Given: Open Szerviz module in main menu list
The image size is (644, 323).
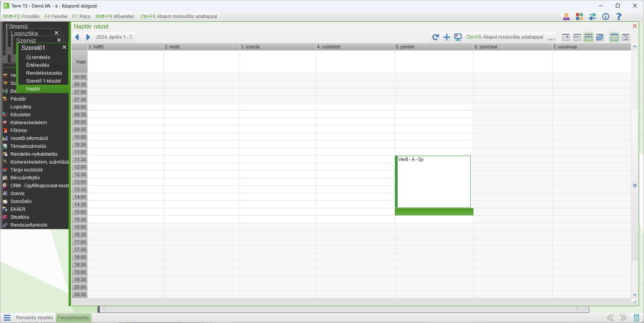Looking at the screenshot, I should pyautogui.click(x=18, y=194).
